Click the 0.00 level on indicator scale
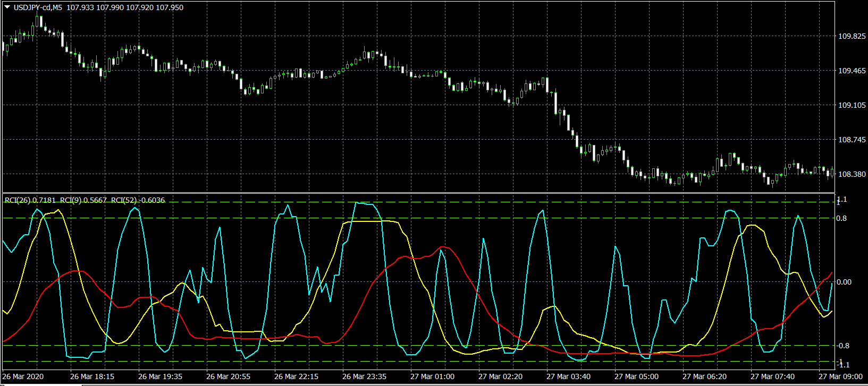 tap(844, 282)
